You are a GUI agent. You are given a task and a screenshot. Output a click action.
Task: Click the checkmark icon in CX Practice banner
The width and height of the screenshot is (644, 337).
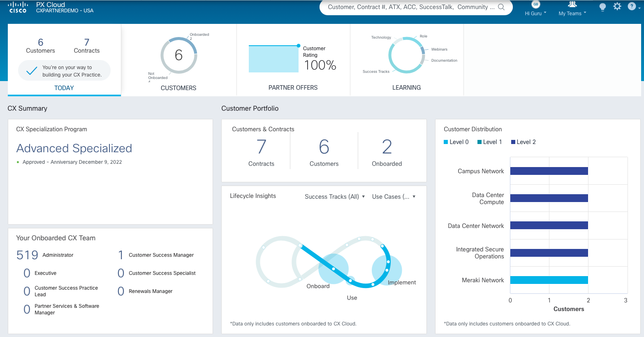(32, 71)
